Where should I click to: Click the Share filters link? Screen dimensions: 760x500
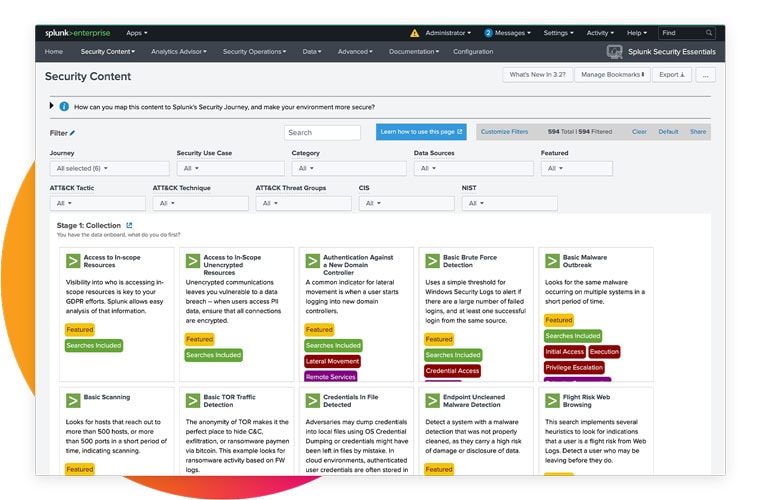pos(698,132)
